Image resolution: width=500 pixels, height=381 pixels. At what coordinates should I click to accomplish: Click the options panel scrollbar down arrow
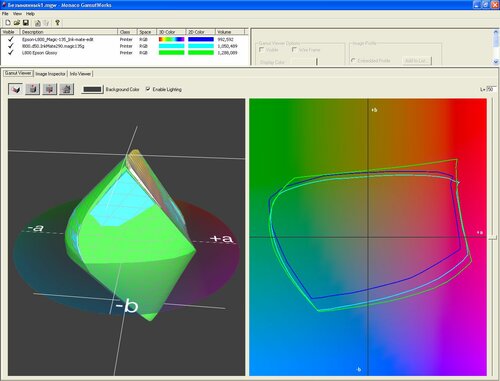(x=496, y=62)
